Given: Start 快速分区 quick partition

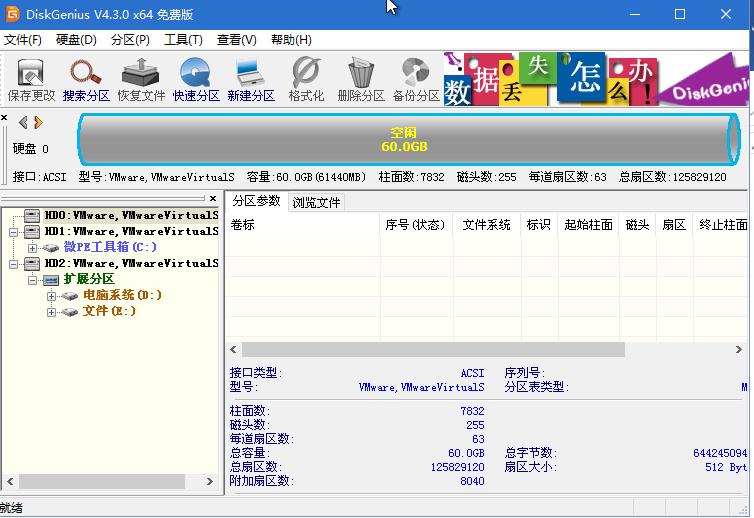Looking at the screenshot, I should [x=196, y=80].
